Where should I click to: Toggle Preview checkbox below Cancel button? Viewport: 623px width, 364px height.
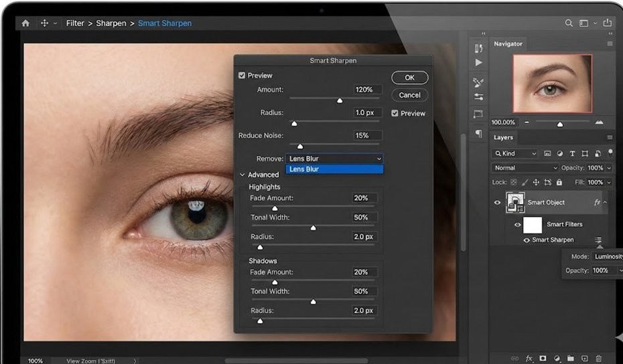point(395,113)
